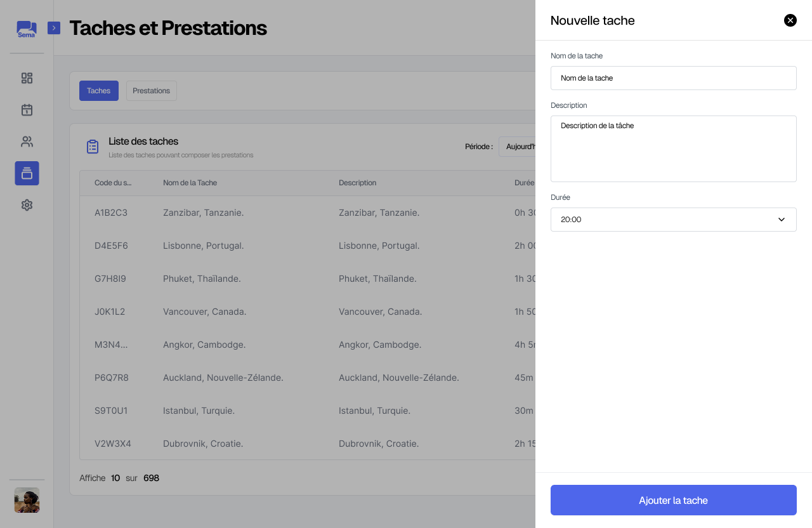Image resolution: width=812 pixels, height=528 pixels.
Task: Close the Nouvelle tache panel
Action: [790, 20]
